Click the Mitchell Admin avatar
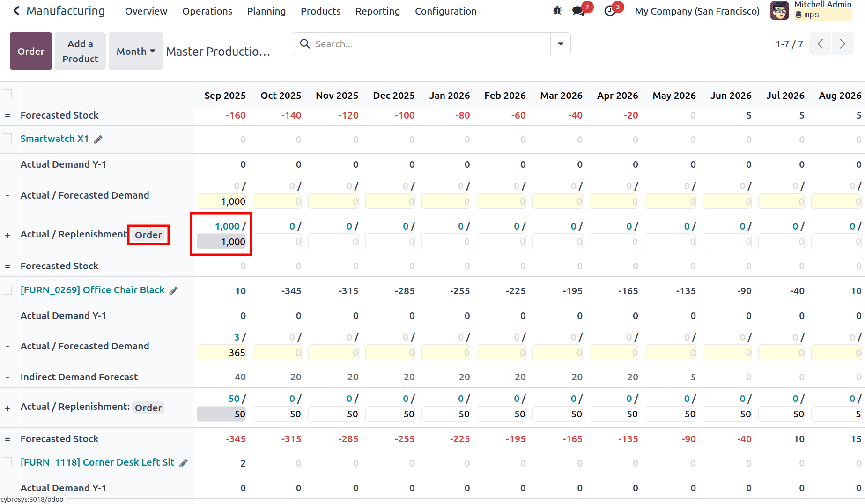 pyautogui.click(x=779, y=10)
